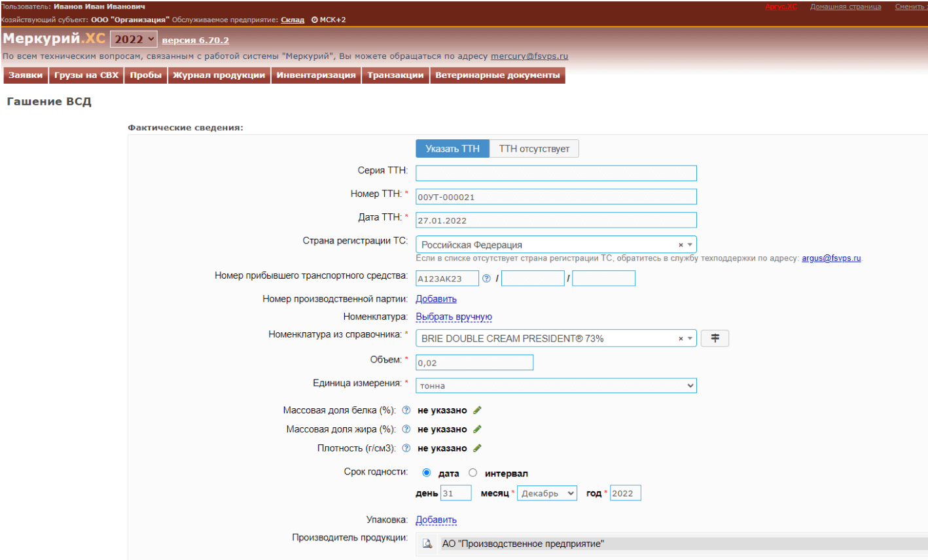This screenshot has height=560, width=928.
Task: Clear Российская Федерация selection with x
Action: tap(681, 245)
